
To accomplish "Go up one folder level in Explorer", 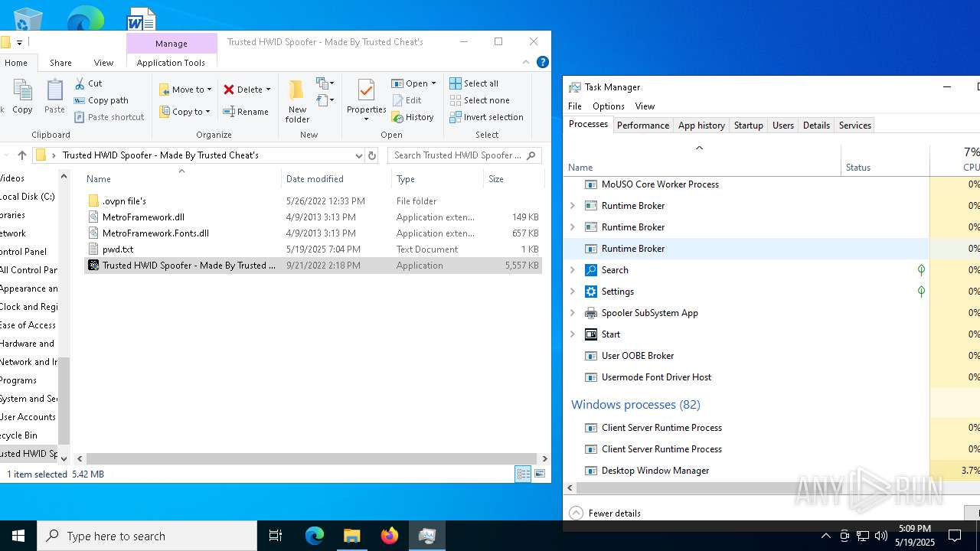I will pyautogui.click(x=22, y=155).
